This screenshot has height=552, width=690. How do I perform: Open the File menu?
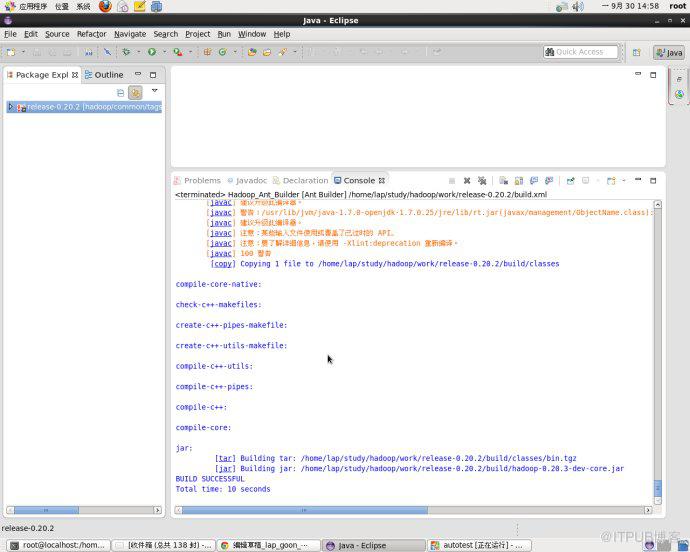pos(10,34)
